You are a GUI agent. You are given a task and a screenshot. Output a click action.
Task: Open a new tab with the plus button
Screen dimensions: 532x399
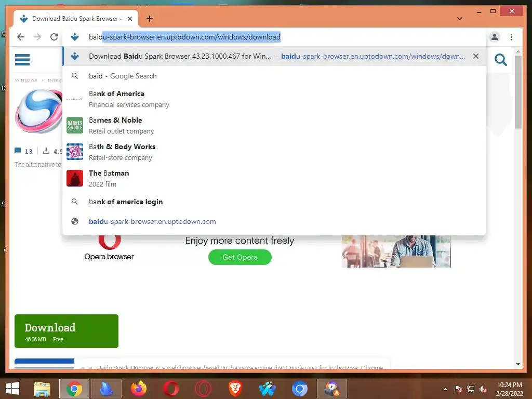pos(150,19)
